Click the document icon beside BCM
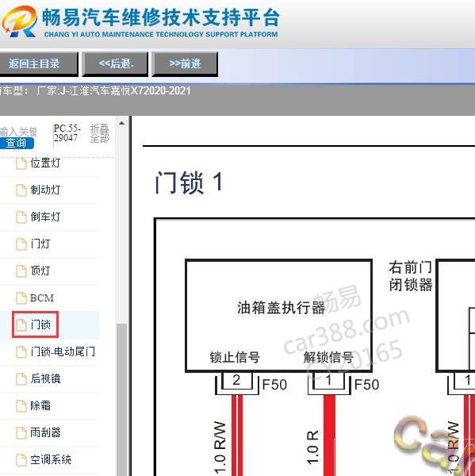The image size is (475, 476). coord(21,298)
